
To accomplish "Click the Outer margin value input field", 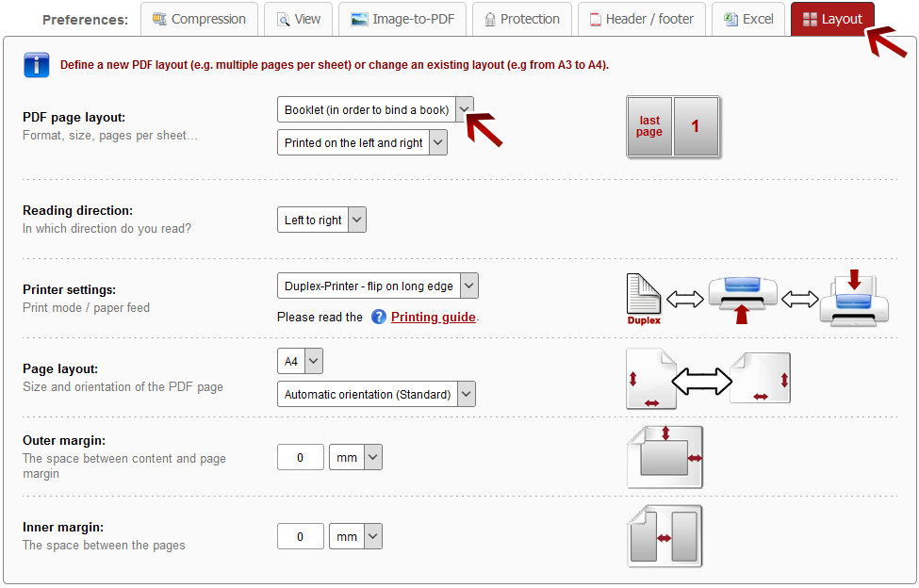I will [x=301, y=458].
